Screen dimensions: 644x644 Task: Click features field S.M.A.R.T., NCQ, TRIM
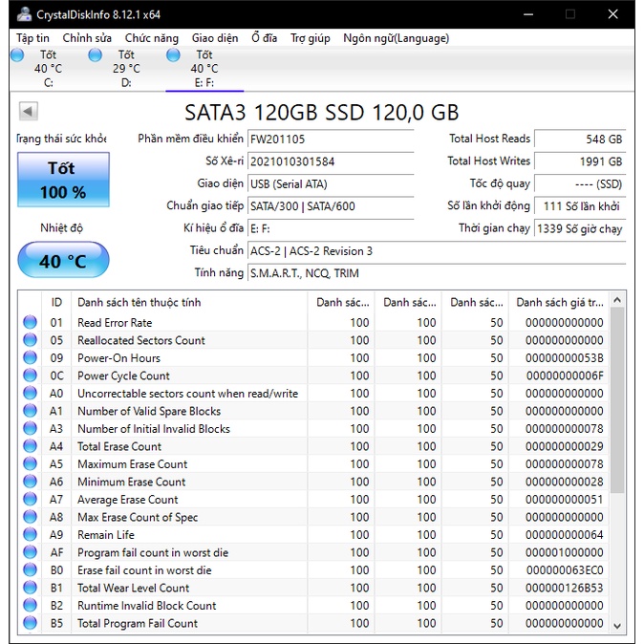point(437,273)
